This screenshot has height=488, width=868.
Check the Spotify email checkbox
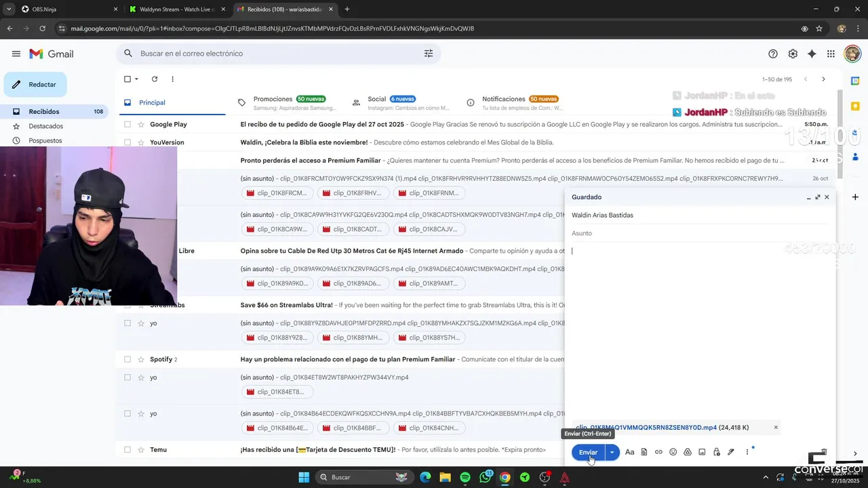[x=127, y=359]
